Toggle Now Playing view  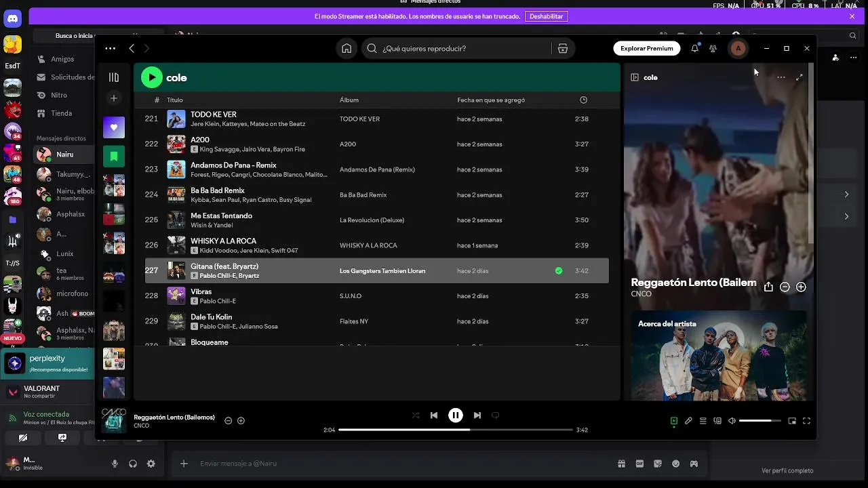coord(673,421)
